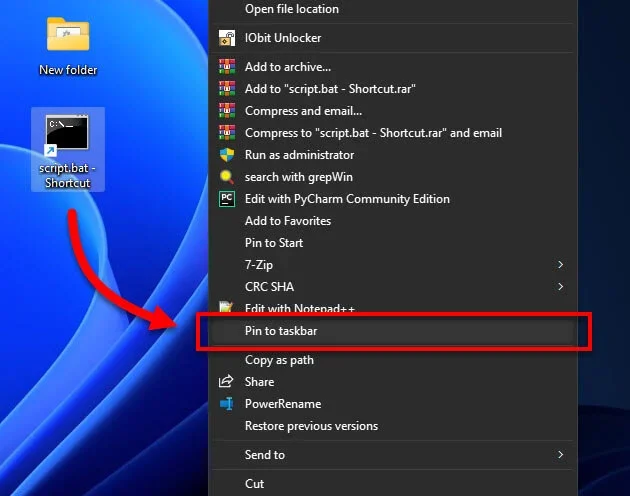Image resolution: width=630 pixels, height=496 pixels.
Task: Expand the CRC SHA submenu arrow
Action: [560, 287]
